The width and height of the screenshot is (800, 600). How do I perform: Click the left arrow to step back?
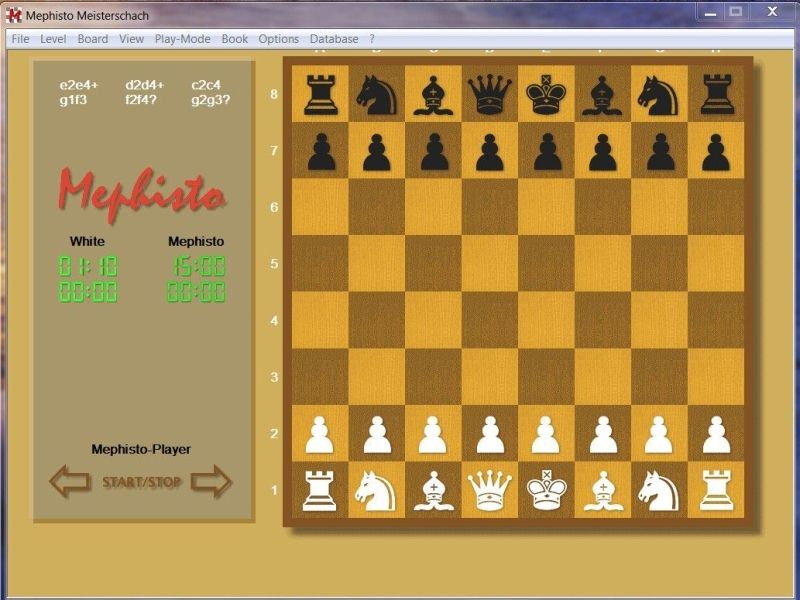tap(70, 481)
